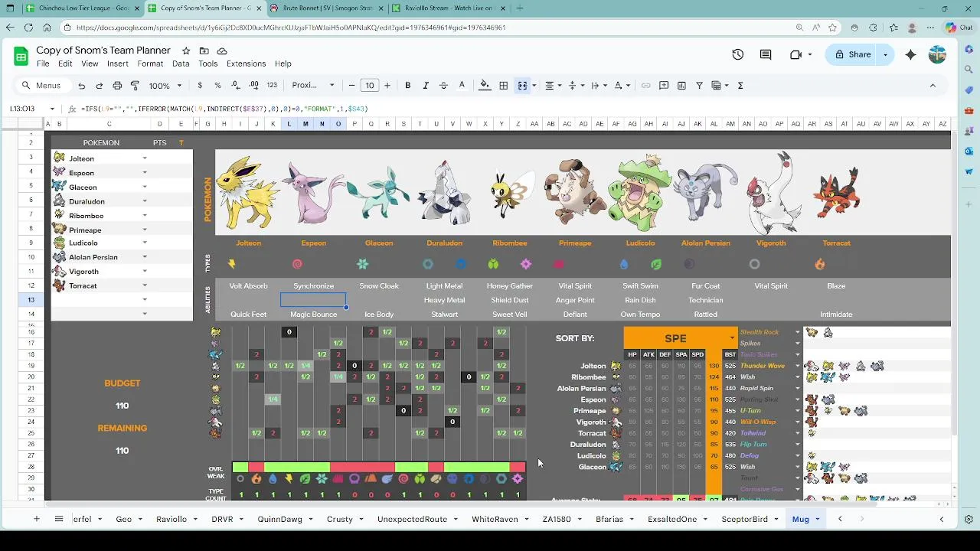The image size is (980, 551).
Task: Format as currency with dollar icon
Action: pos(200,86)
